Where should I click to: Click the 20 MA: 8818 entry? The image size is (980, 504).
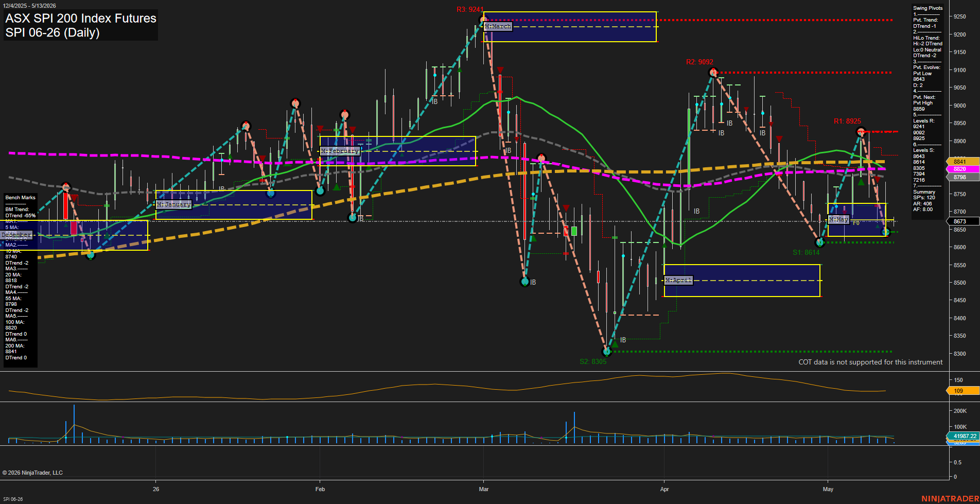pyautogui.click(x=13, y=278)
